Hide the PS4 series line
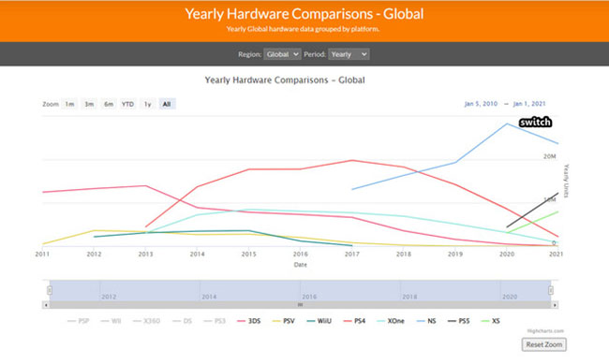The width and height of the screenshot is (609, 364). pyautogui.click(x=354, y=321)
